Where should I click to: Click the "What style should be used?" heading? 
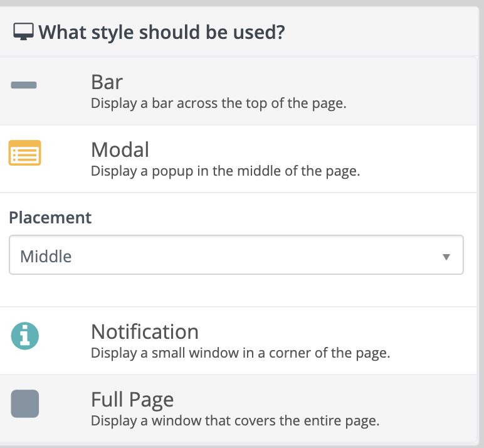[161, 32]
